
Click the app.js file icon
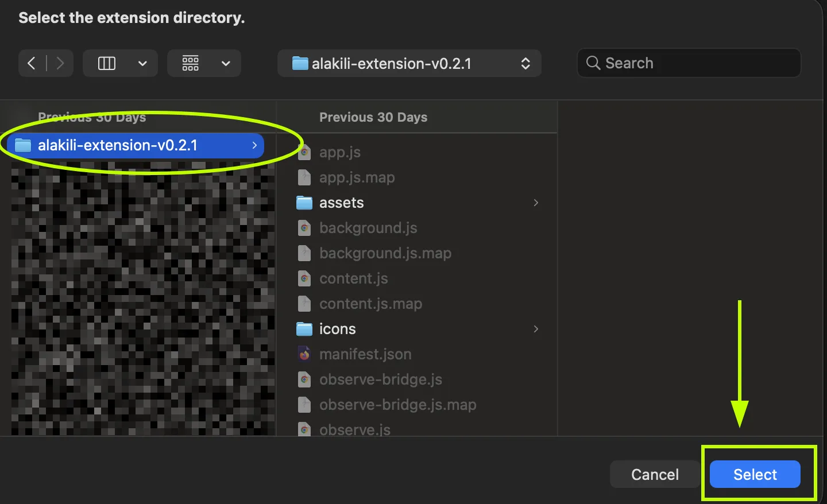click(x=304, y=152)
